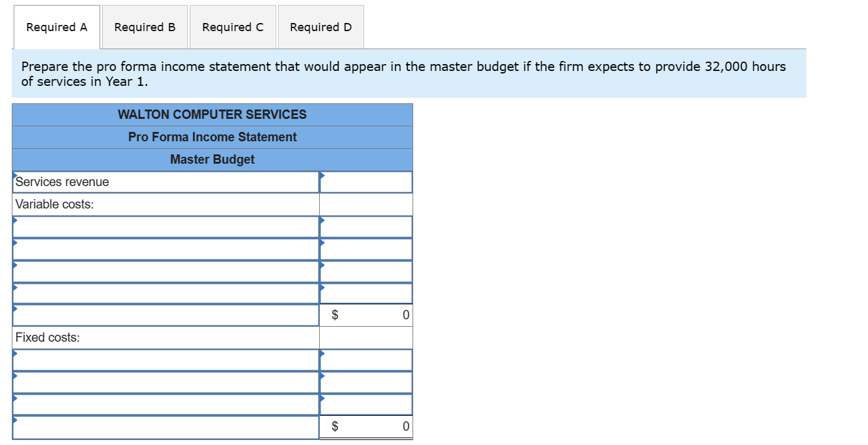
Task: Switch to the Required A tab
Action: coord(57,27)
